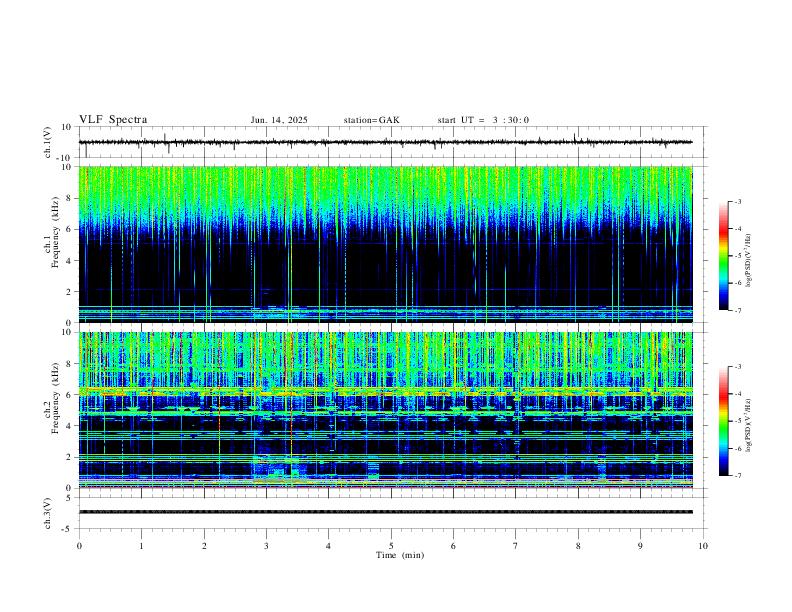Image resolution: width=792 pixels, height=612 pixels.
Task: Click the '-3' label on ch.2 color bar
Action: pyautogui.click(x=738, y=367)
